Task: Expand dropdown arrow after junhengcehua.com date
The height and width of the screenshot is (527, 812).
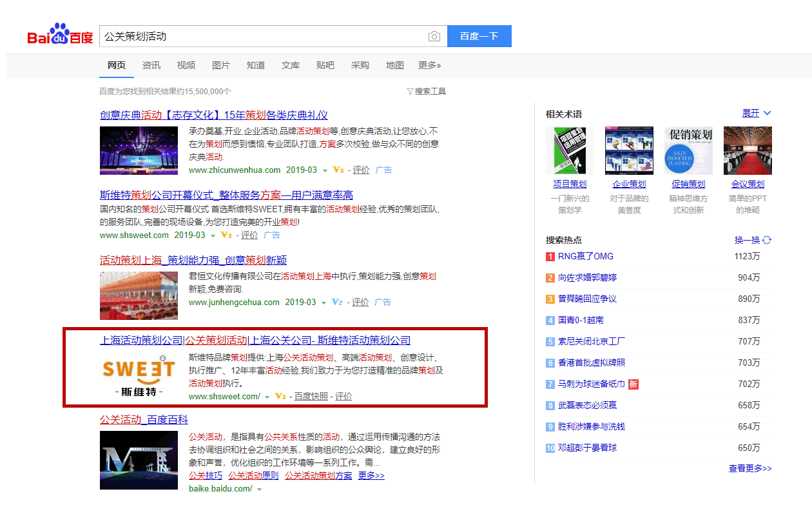Action: pyautogui.click(x=324, y=303)
